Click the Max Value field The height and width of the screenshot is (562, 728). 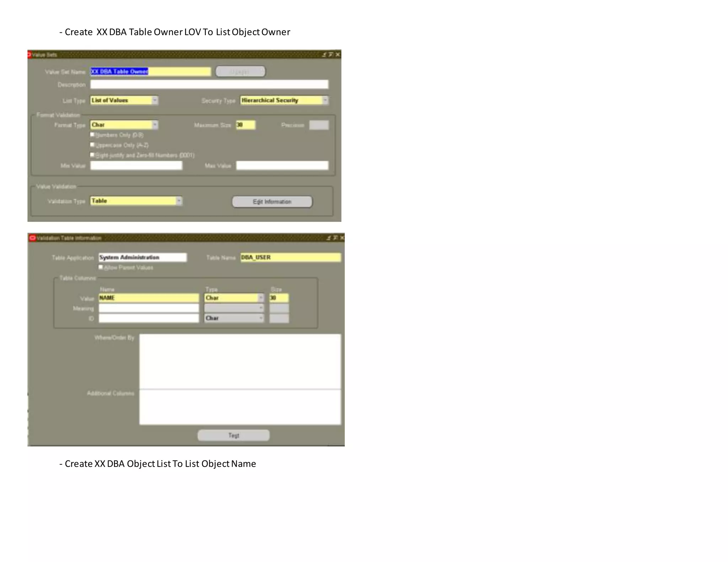pos(282,166)
